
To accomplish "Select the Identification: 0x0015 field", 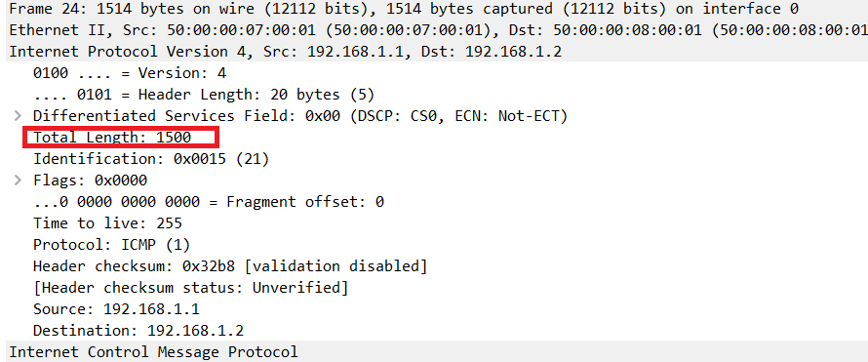I will pos(151,159).
